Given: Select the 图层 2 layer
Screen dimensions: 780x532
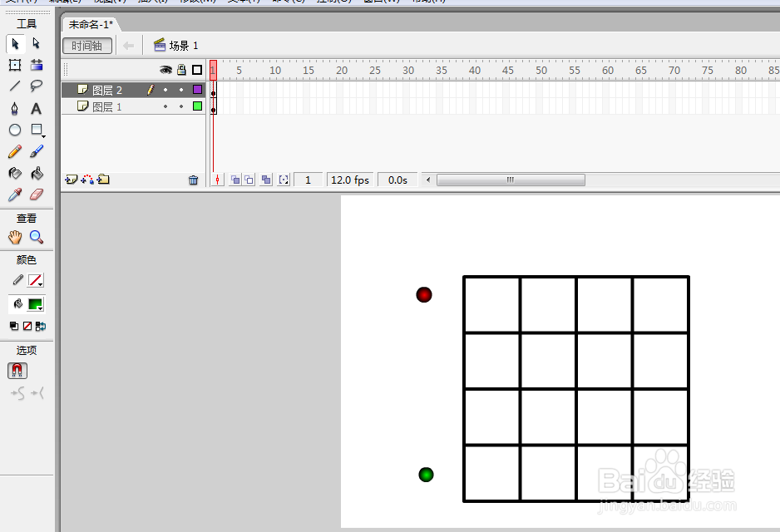Looking at the screenshot, I should click(x=107, y=90).
